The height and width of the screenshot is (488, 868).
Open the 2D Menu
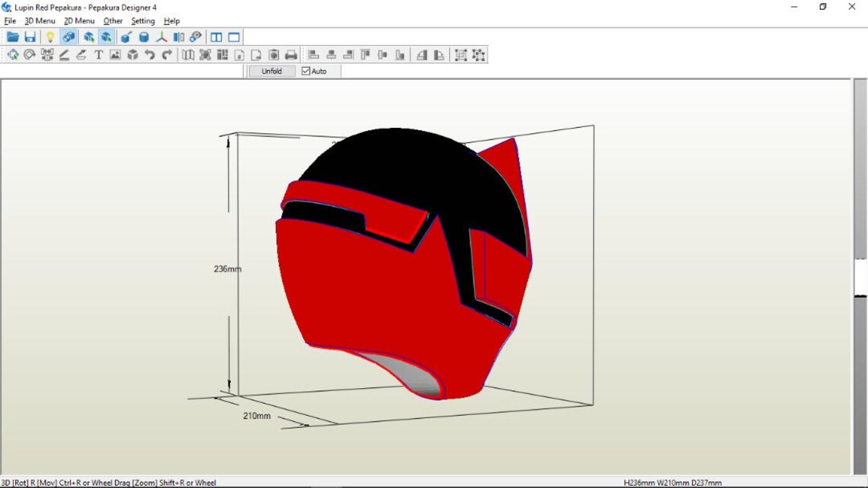[78, 21]
